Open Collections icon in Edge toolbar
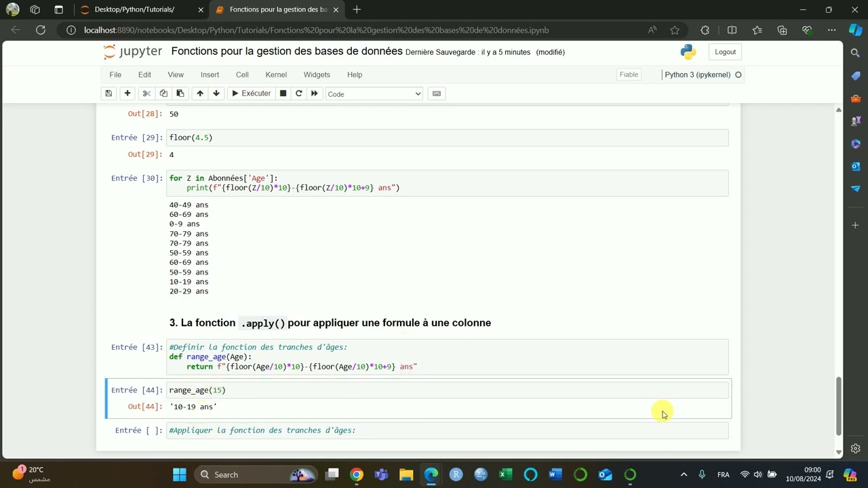The width and height of the screenshot is (868, 488). 782,30
